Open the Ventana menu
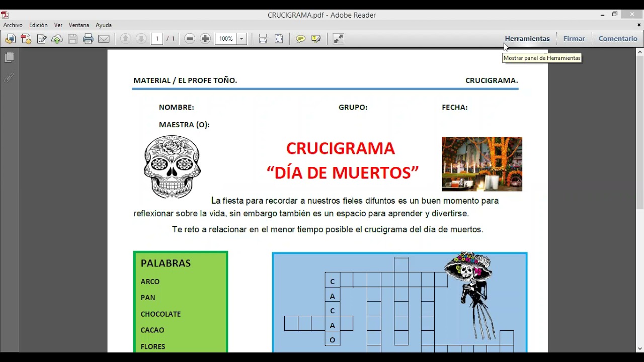Image resolution: width=644 pixels, height=362 pixels. pos(79,25)
